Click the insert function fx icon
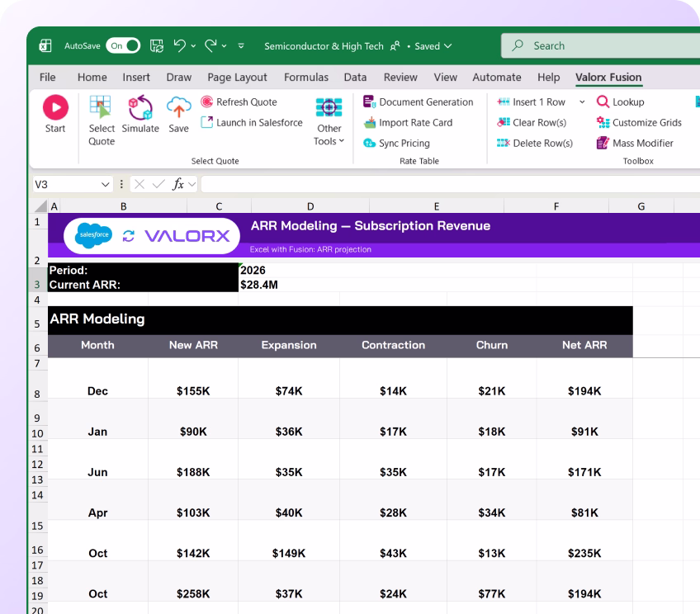The height and width of the screenshot is (614, 700). tap(178, 184)
